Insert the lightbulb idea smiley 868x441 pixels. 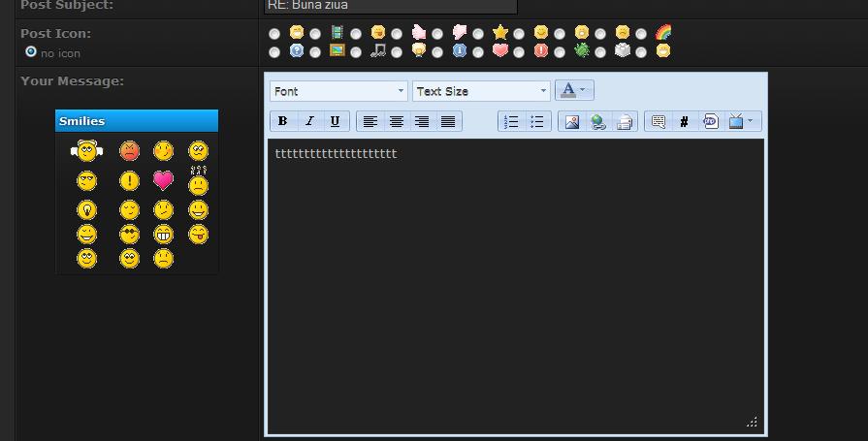(87, 210)
